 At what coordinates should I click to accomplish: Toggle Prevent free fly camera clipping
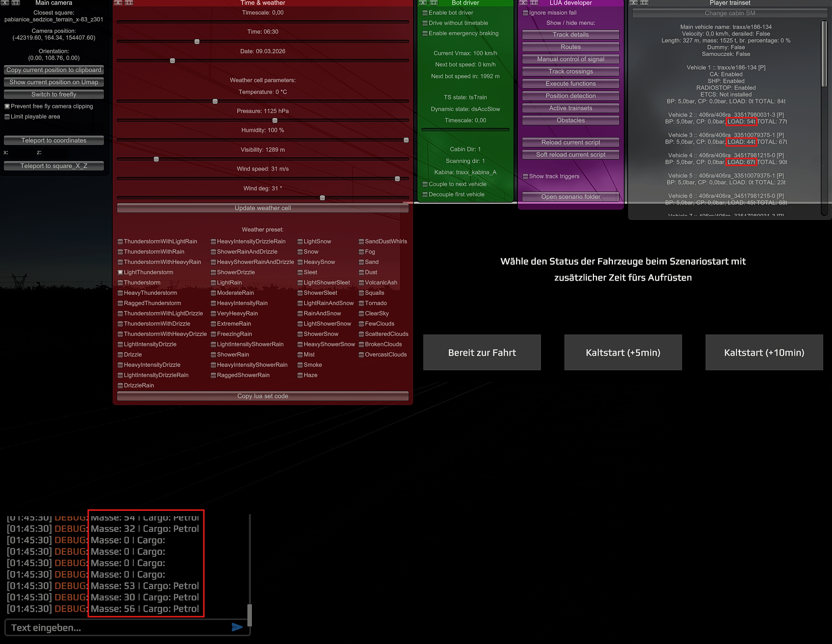coord(7,106)
